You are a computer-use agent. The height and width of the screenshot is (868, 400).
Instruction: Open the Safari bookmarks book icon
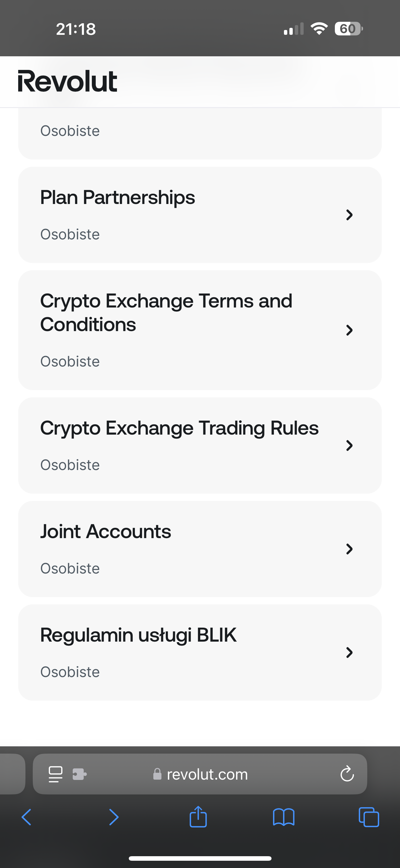click(283, 817)
